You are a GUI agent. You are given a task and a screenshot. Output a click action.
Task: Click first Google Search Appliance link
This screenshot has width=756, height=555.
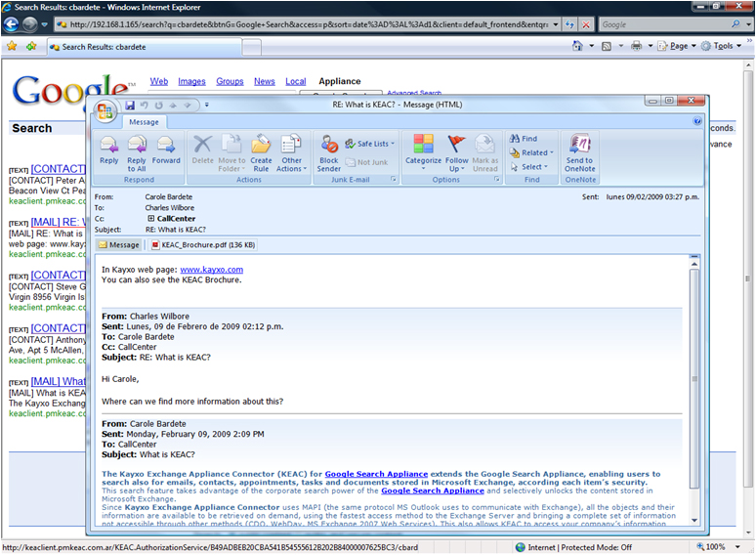(x=376, y=474)
